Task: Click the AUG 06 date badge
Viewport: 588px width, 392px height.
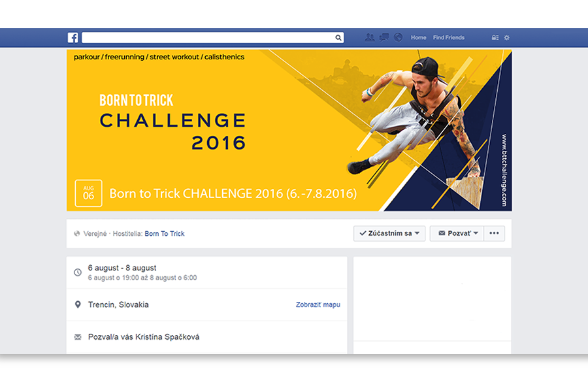Action: [88, 193]
